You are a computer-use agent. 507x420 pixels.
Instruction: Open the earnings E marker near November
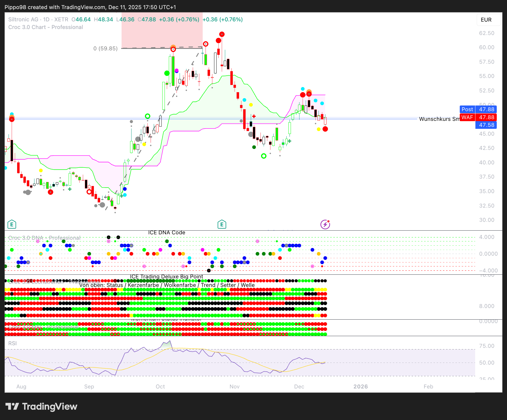(x=222, y=224)
